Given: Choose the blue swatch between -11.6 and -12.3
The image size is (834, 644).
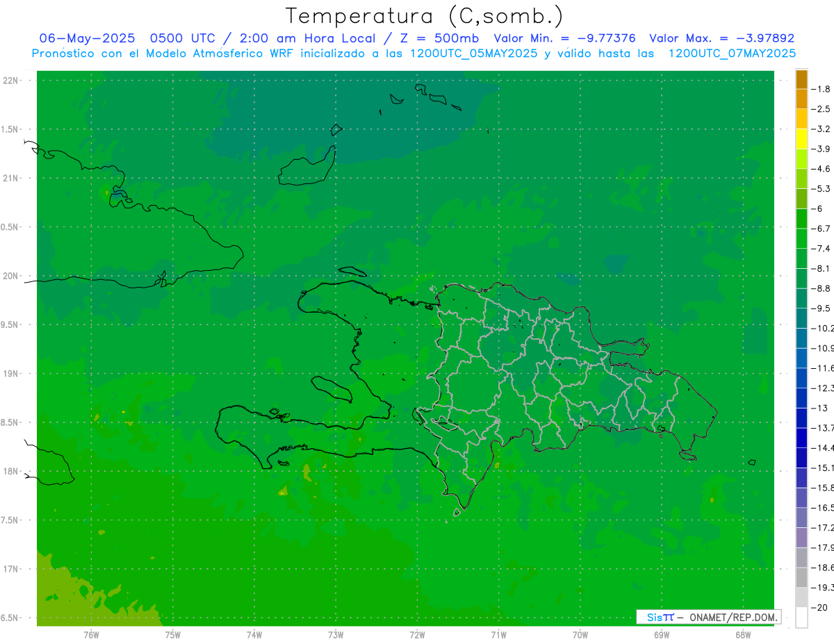Looking at the screenshot, I should tap(801, 377).
